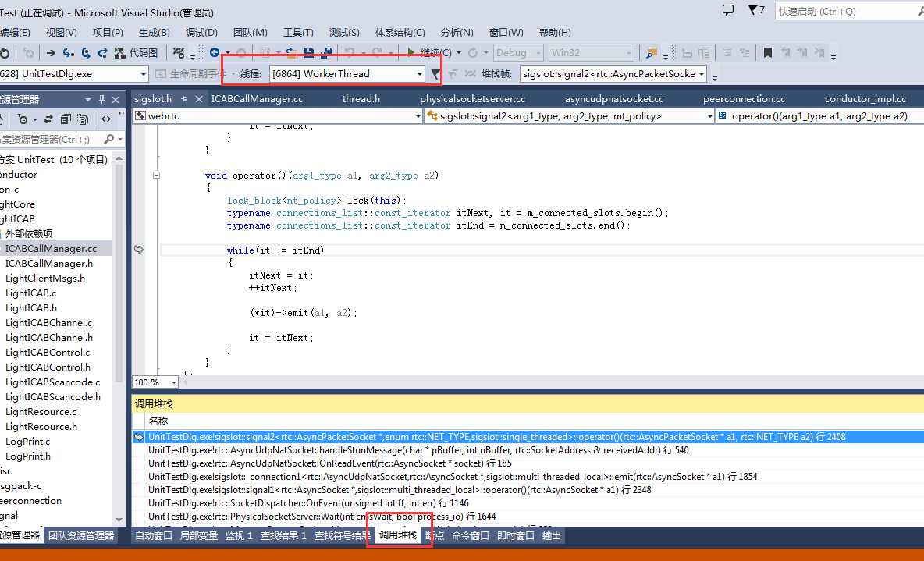Open the 团队(M) menu
Screen dimensions: 924x561
[x=251, y=33]
